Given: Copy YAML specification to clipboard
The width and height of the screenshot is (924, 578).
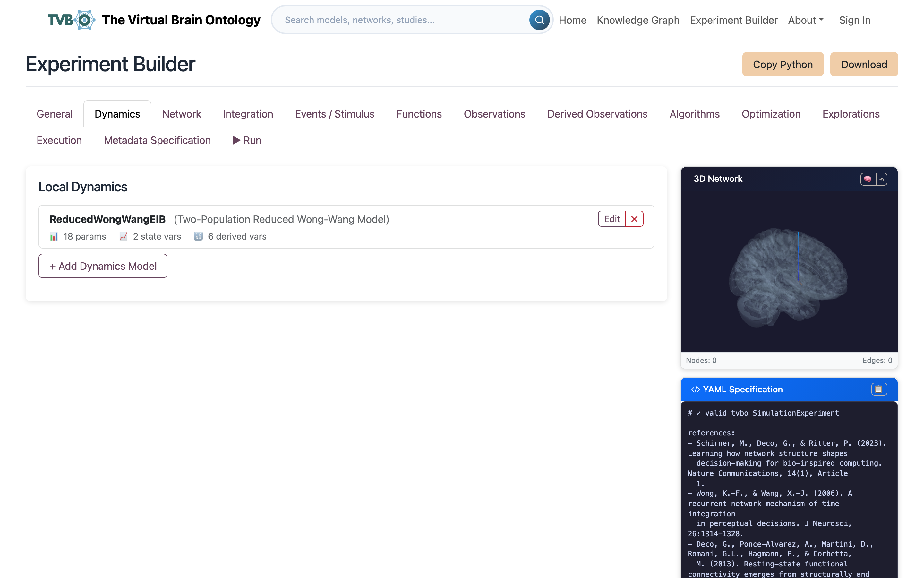Looking at the screenshot, I should pos(878,389).
